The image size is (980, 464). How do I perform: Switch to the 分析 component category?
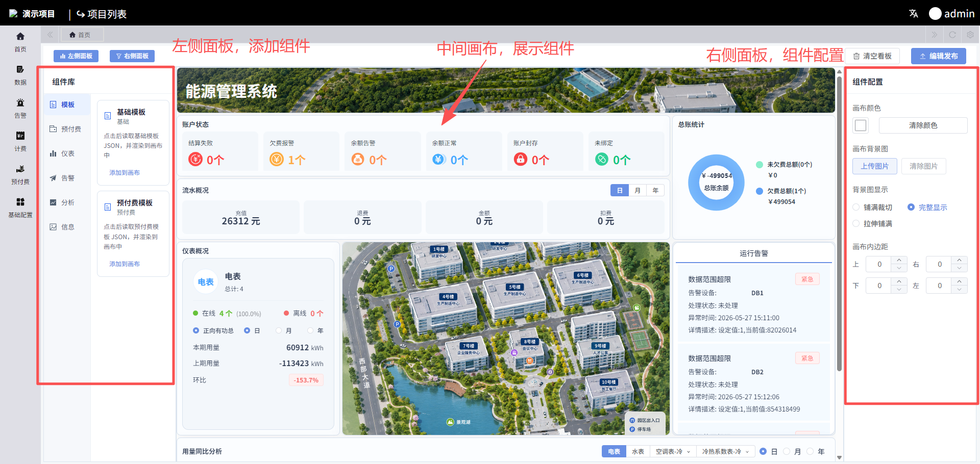click(67, 202)
